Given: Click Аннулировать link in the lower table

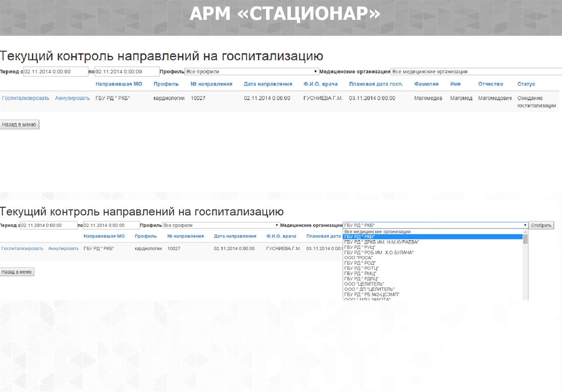Looking at the screenshot, I should click(x=63, y=248).
